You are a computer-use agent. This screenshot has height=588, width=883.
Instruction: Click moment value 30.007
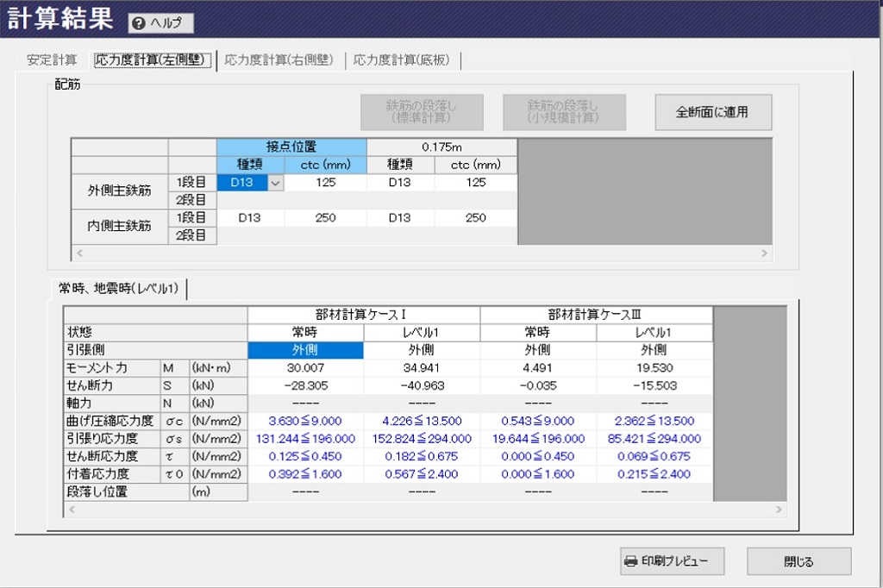(305, 368)
